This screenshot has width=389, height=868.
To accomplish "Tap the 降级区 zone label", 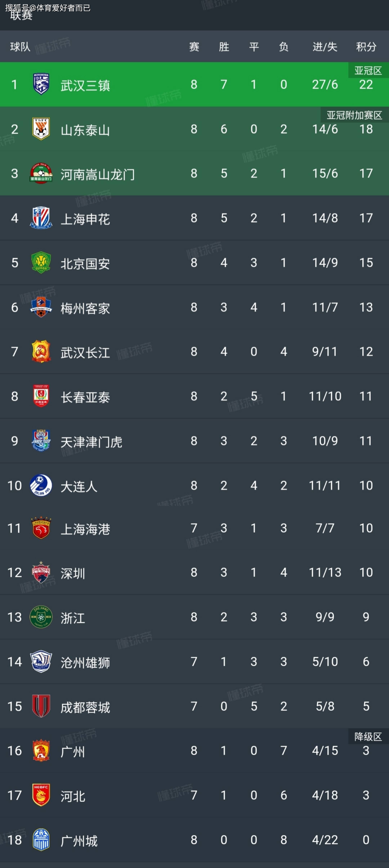I will click(368, 737).
